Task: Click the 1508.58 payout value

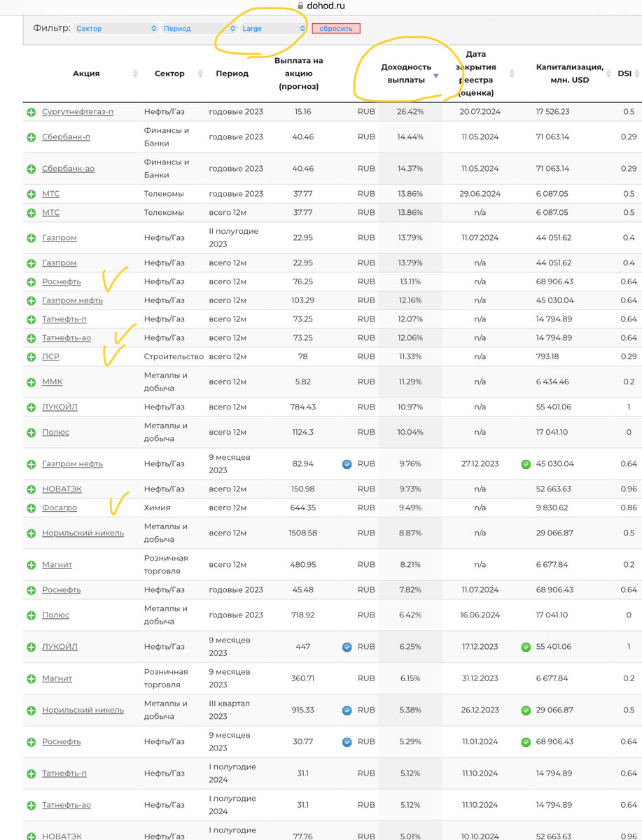Action: pyautogui.click(x=302, y=533)
